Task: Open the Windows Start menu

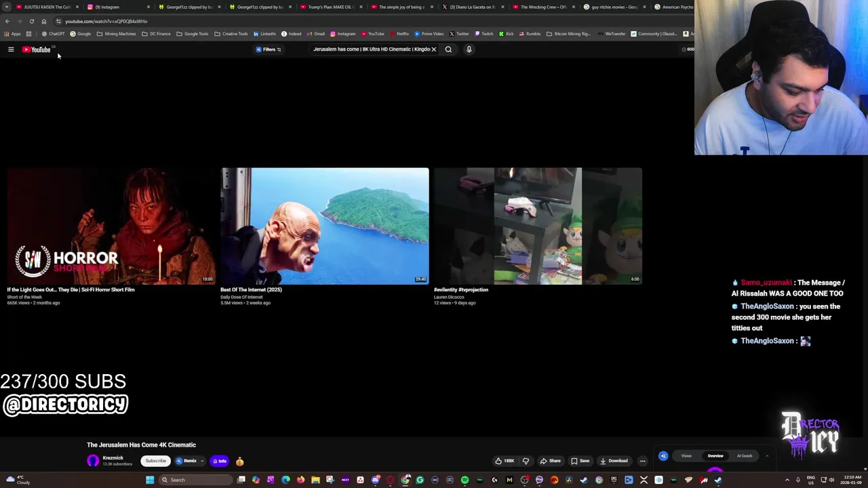Action: point(150,480)
